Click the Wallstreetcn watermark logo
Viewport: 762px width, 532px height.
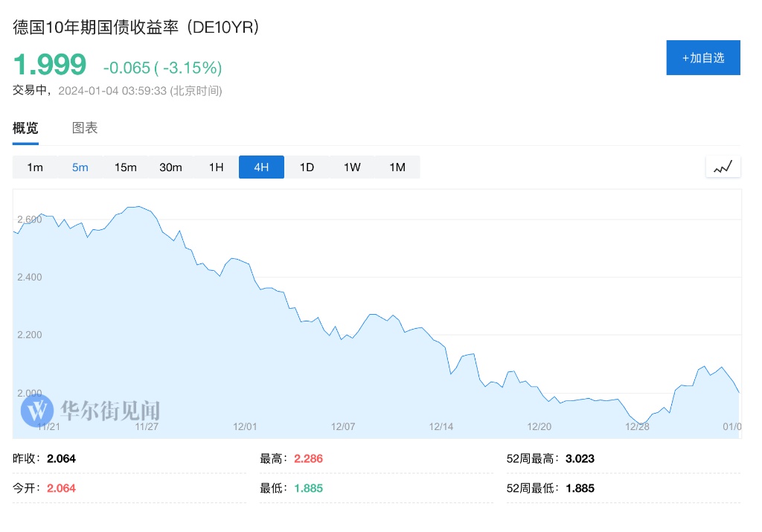[x=37, y=409]
